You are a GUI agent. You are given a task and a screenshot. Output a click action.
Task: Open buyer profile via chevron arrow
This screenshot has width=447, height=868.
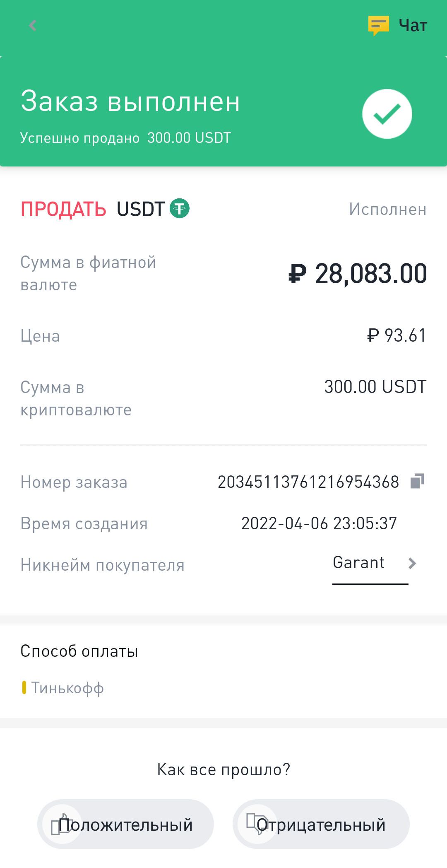pyautogui.click(x=412, y=563)
